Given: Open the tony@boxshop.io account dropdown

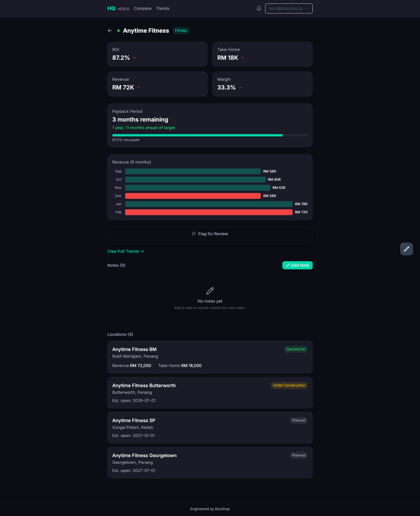Looking at the screenshot, I should click(289, 8).
